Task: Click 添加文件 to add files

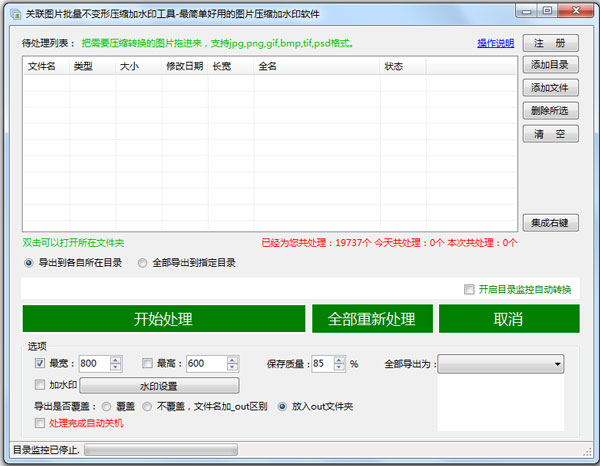Action: pyautogui.click(x=550, y=88)
